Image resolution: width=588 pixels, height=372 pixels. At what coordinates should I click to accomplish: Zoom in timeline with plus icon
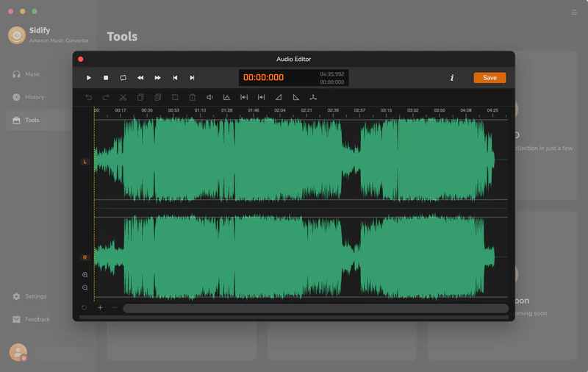pyautogui.click(x=100, y=307)
